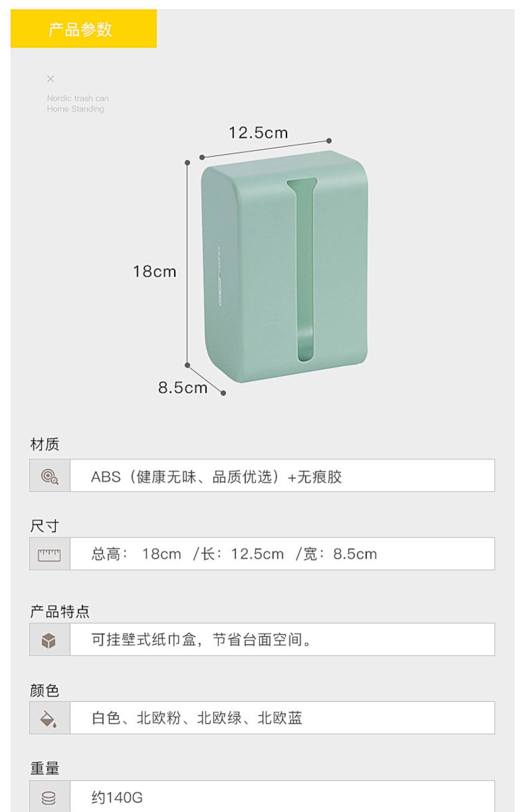Click the ABS material description field
The width and height of the screenshot is (525, 812).
(x=282, y=476)
